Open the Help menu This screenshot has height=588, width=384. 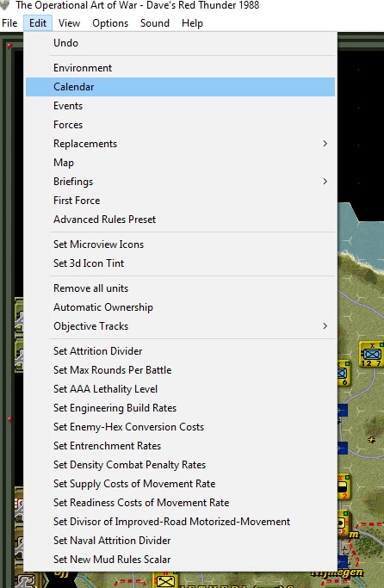[192, 23]
